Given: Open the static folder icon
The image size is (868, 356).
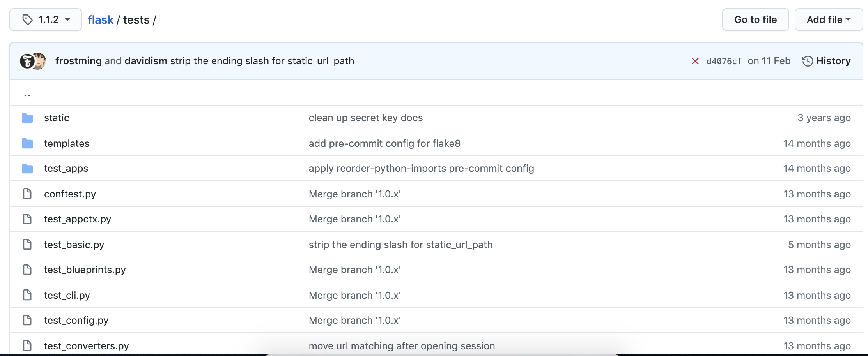Looking at the screenshot, I should [x=27, y=118].
